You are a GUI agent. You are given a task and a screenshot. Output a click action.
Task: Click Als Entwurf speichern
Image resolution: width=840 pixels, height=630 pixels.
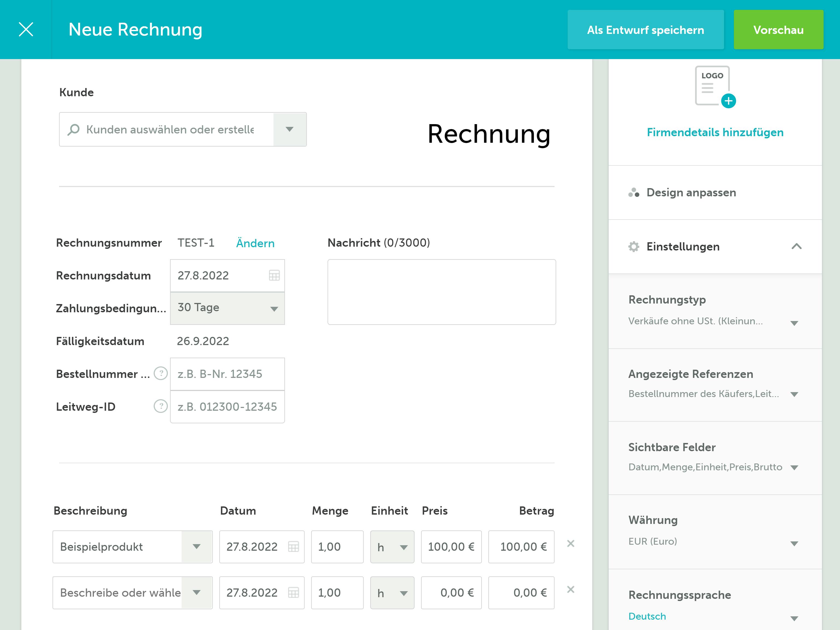(646, 29)
